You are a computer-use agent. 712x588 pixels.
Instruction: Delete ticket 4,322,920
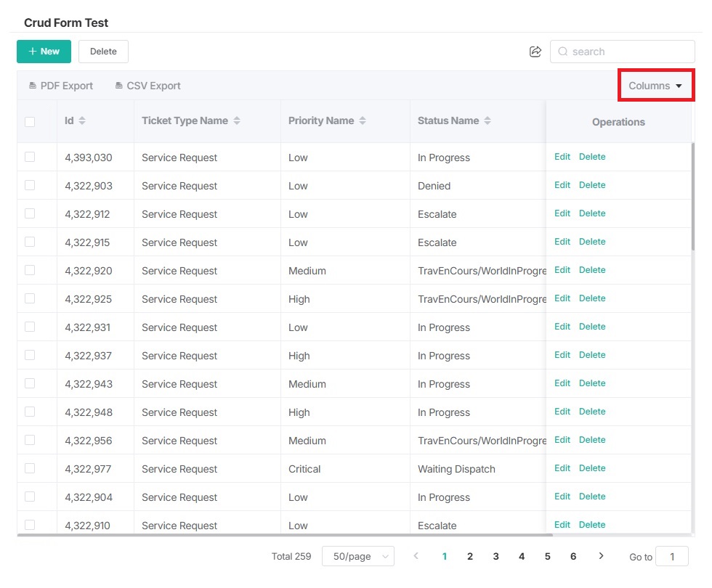pyautogui.click(x=592, y=270)
